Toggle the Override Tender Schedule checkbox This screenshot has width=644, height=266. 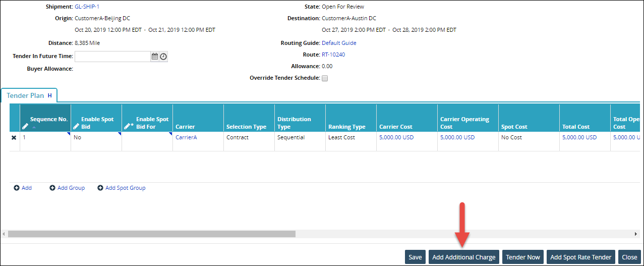325,78
